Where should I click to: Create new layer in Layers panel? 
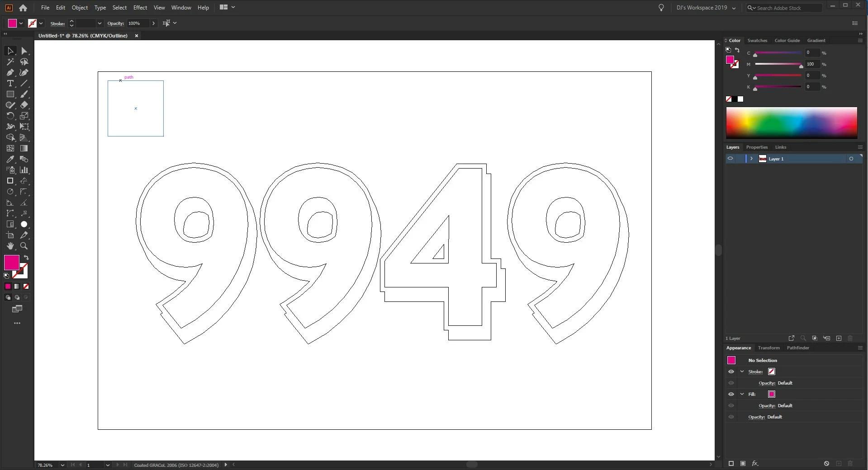point(839,338)
